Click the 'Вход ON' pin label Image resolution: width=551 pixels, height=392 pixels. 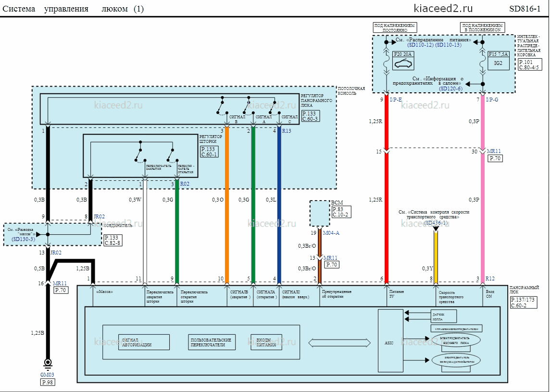(x=490, y=294)
